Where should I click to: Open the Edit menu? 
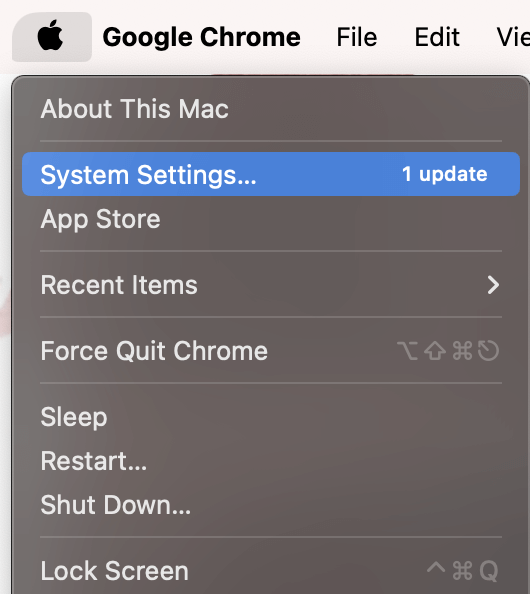coord(437,37)
